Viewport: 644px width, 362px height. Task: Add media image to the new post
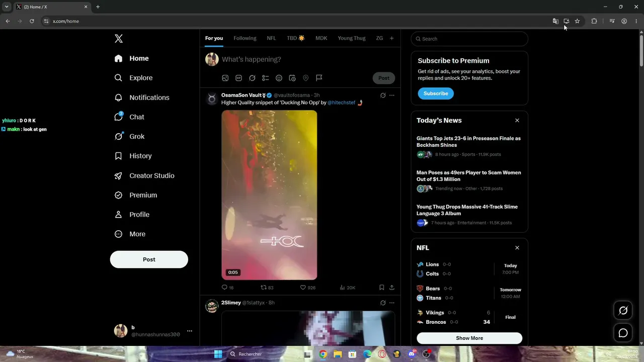(225, 78)
